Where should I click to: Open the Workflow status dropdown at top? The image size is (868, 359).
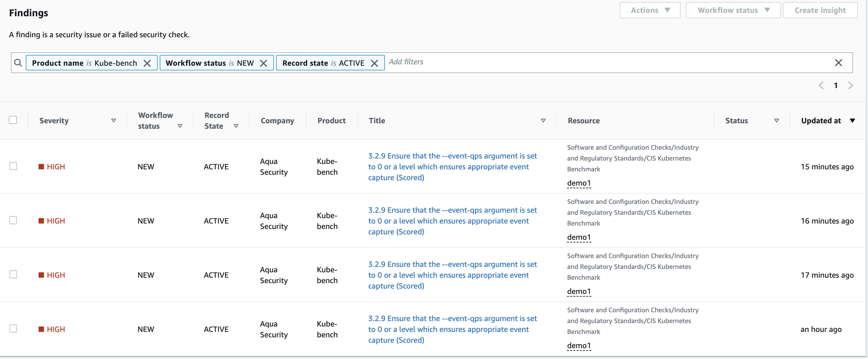click(732, 10)
